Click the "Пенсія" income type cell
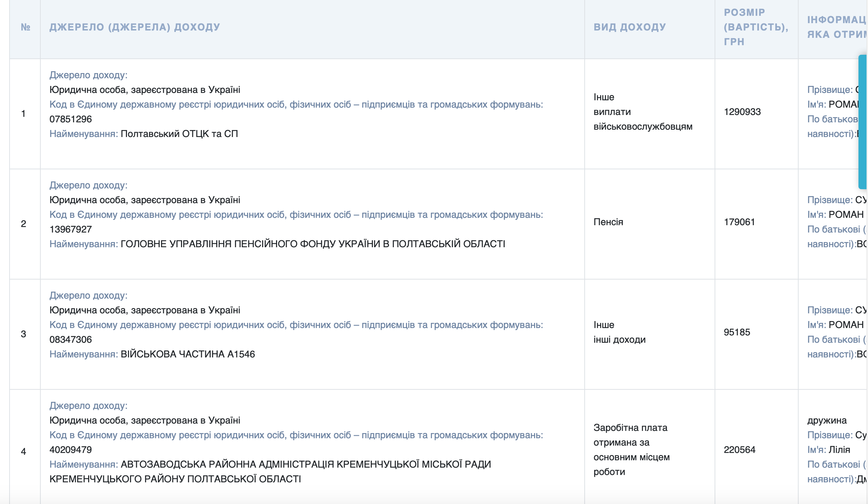The width and height of the screenshot is (868, 504). (608, 222)
